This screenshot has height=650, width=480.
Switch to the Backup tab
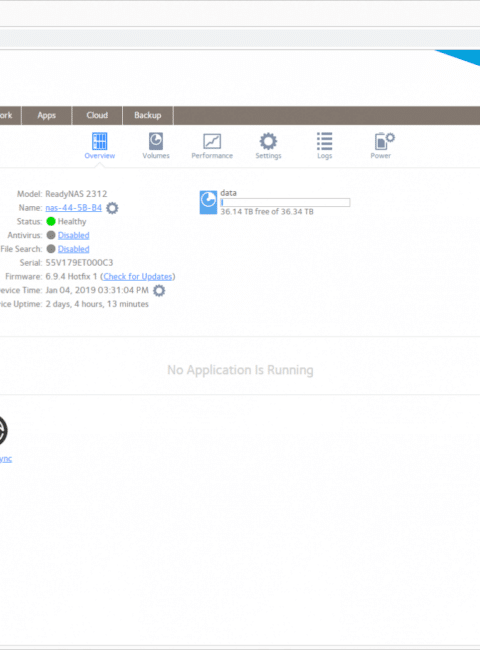pos(148,115)
